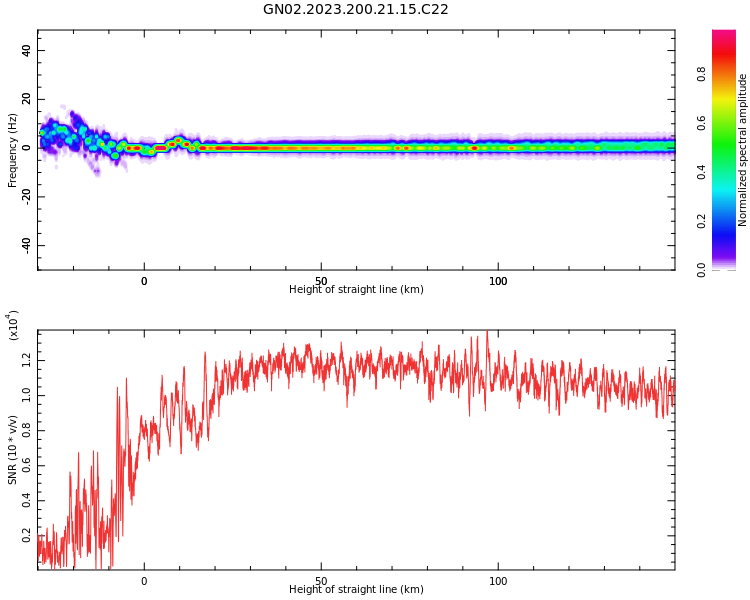Click the 1.2 tick label on the SNR axis
Image resolution: width=750 pixels, height=600 pixels.
pyautogui.click(x=26, y=361)
